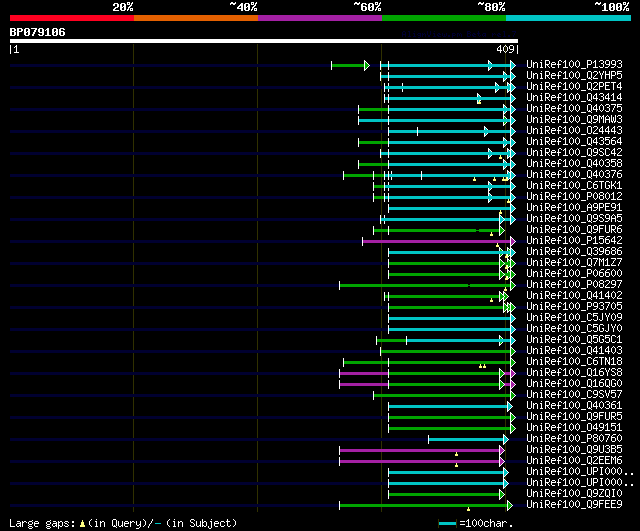Click the red 20% identity legend bar
The width and height of the screenshot is (640, 531).
pyautogui.click(x=72, y=18)
